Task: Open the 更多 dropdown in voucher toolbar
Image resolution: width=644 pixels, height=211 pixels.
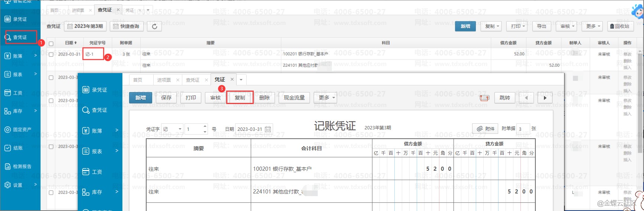Action: [325, 98]
